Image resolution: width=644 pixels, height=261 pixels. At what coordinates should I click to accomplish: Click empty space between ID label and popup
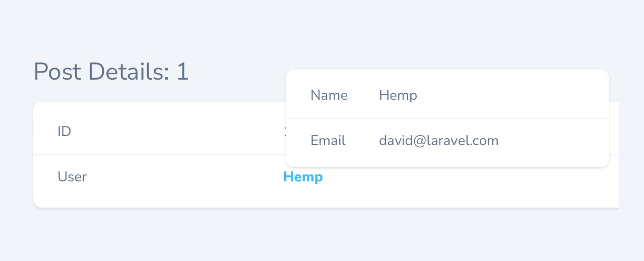176,132
